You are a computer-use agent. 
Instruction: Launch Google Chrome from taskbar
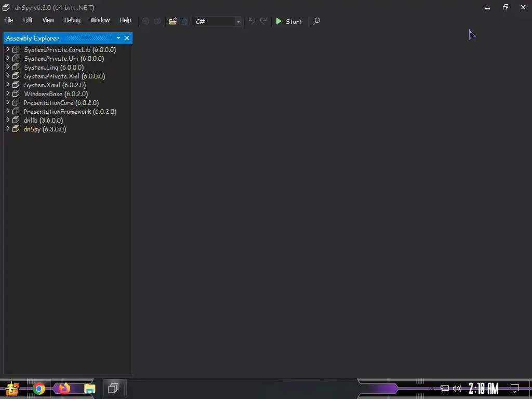tap(38, 389)
